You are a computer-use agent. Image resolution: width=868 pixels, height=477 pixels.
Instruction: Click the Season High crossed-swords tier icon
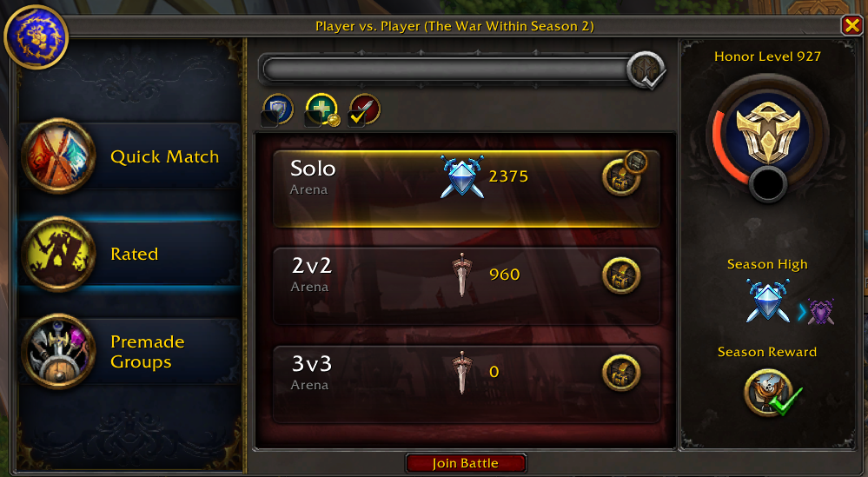click(767, 301)
